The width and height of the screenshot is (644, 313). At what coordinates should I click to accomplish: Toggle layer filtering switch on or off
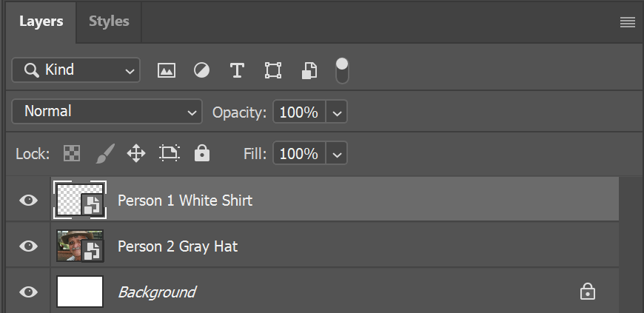(x=342, y=70)
